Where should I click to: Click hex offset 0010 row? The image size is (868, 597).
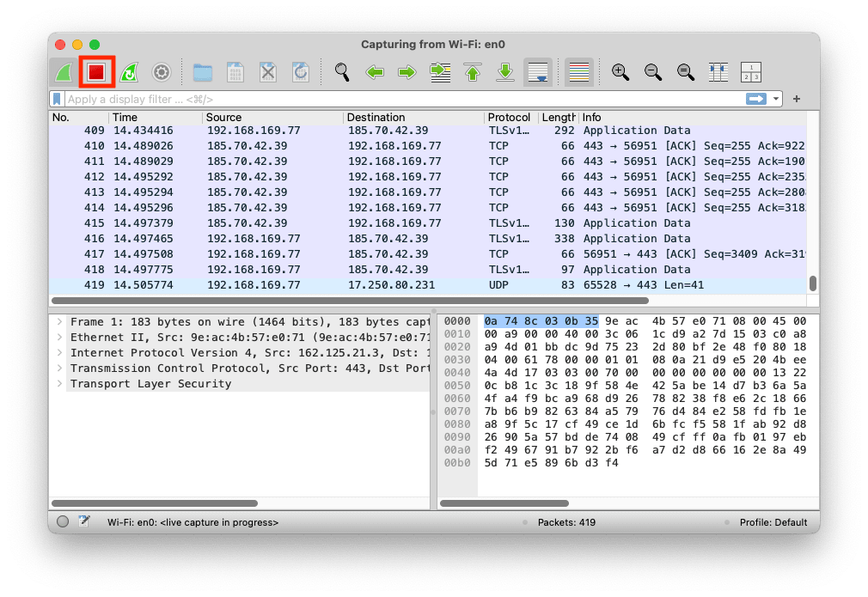pyautogui.click(x=457, y=334)
